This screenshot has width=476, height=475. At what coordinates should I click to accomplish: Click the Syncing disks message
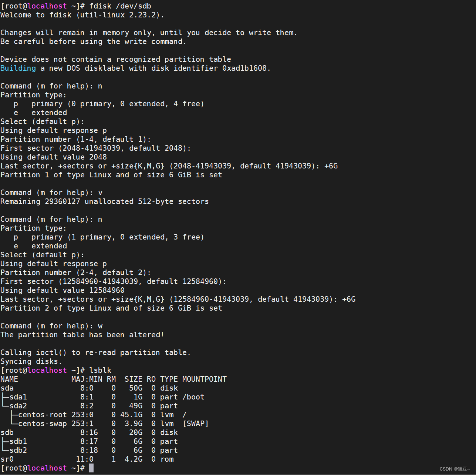pyautogui.click(x=31, y=361)
